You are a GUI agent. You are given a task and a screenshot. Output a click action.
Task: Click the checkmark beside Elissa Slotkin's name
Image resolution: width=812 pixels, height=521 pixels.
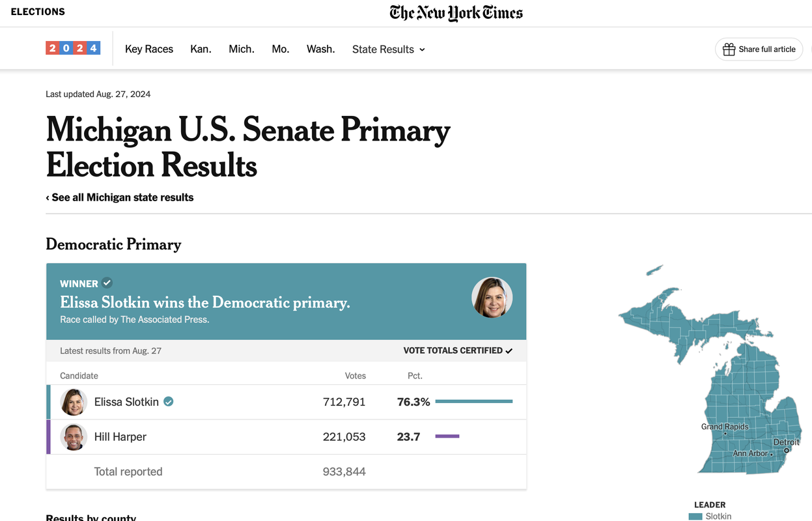(x=168, y=402)
